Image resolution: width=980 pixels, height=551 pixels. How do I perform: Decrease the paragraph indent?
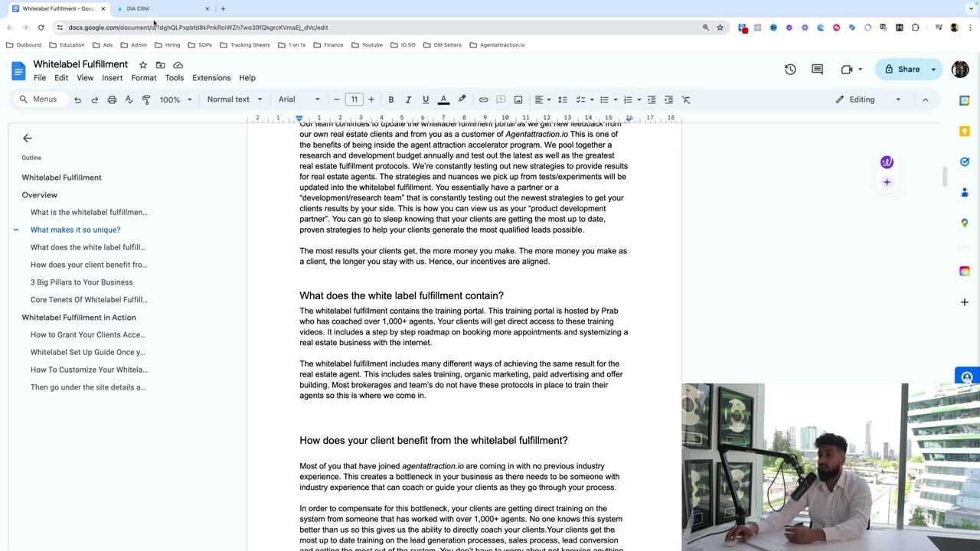tap(652, 99)
